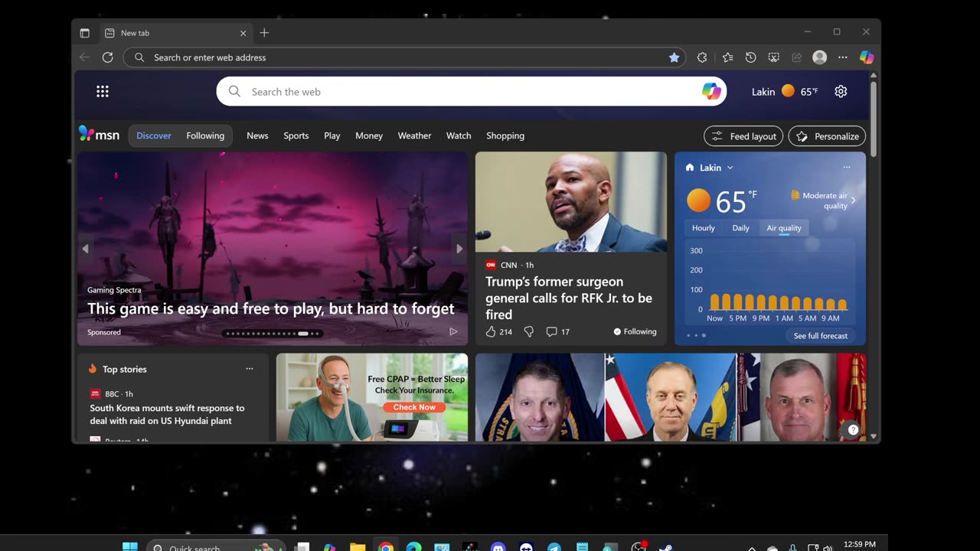Screen dimensions: 980x551
Task: Open the Weather section
Action: point(414,135)
